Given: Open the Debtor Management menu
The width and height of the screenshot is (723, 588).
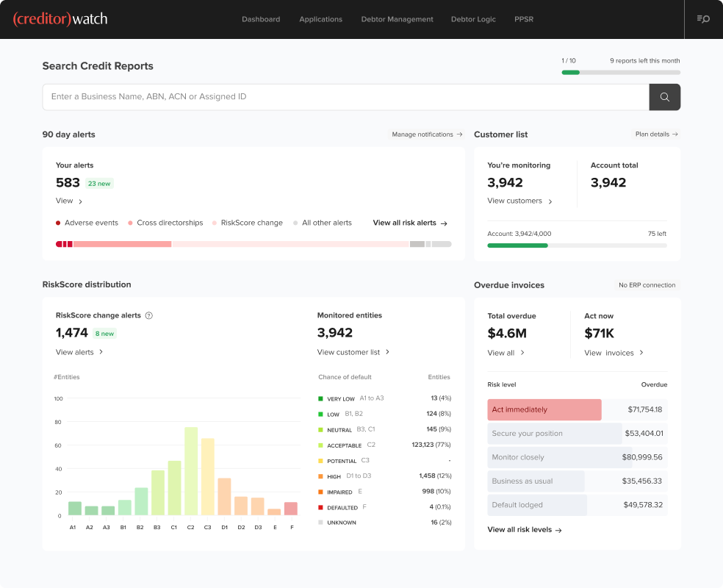Looking at the screenshot, I should click(x=397, y=19).
